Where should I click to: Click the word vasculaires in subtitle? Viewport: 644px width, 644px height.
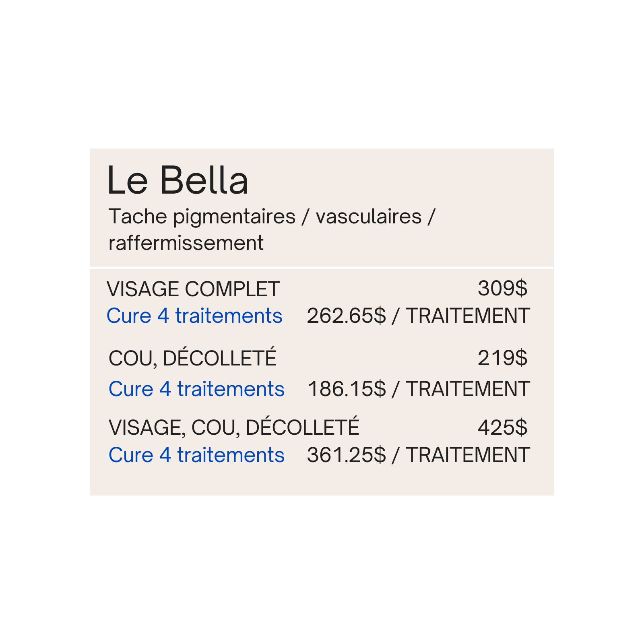[368, 217]
